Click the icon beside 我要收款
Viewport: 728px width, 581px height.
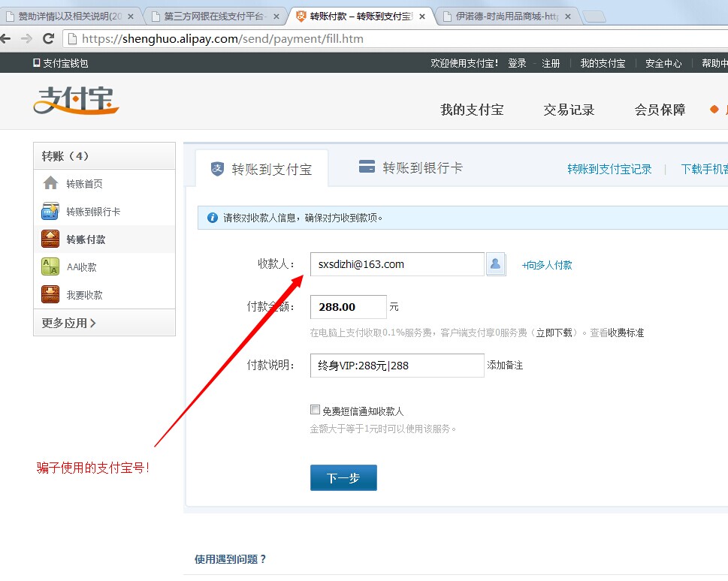point(50,295)
